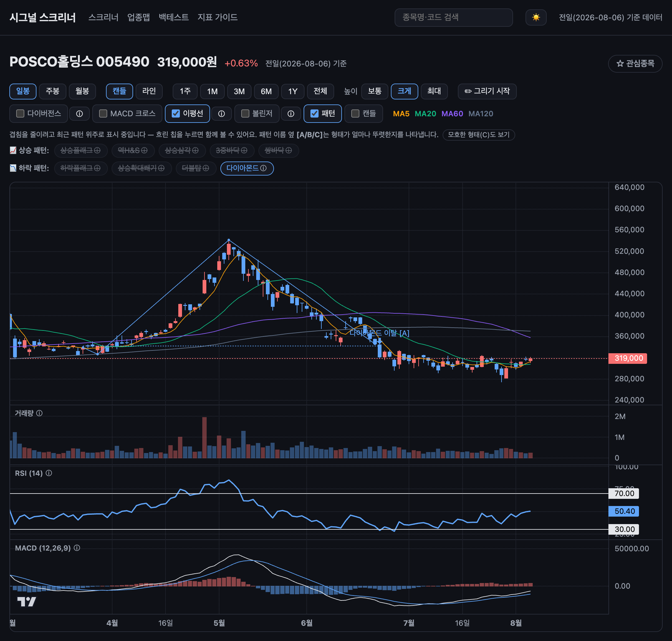Select the 라인 chart type

click(149, 91)
